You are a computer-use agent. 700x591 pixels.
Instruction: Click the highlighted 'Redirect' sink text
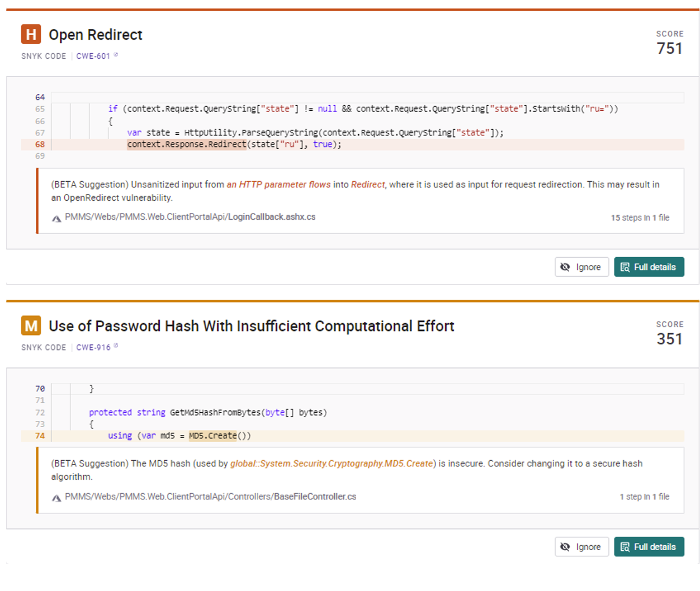(x=367, y=185)
